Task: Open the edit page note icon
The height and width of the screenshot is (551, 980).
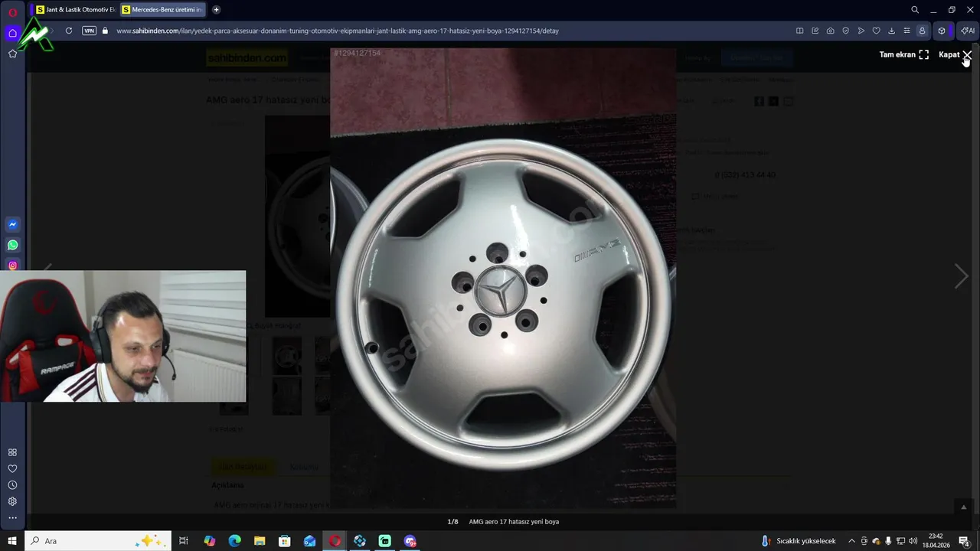Action: coord(815,31)
